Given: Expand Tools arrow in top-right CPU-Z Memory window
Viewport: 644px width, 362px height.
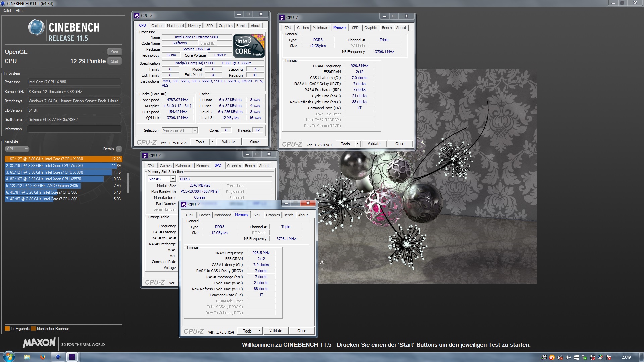Looking at the screenshot, I should pyautogui.click(x=358, y=144).
